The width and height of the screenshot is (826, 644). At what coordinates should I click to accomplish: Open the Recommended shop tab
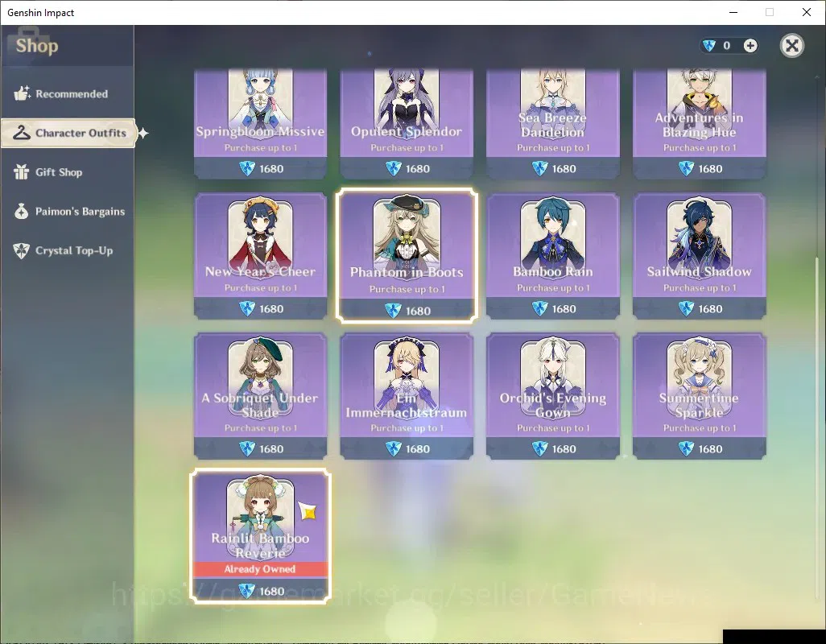68,93
